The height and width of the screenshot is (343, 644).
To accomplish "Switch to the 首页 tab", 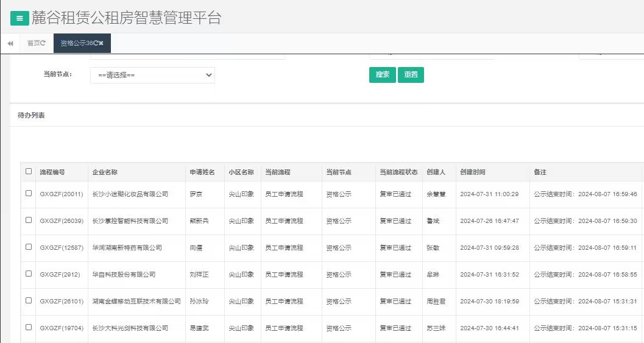I will point(34,43).
